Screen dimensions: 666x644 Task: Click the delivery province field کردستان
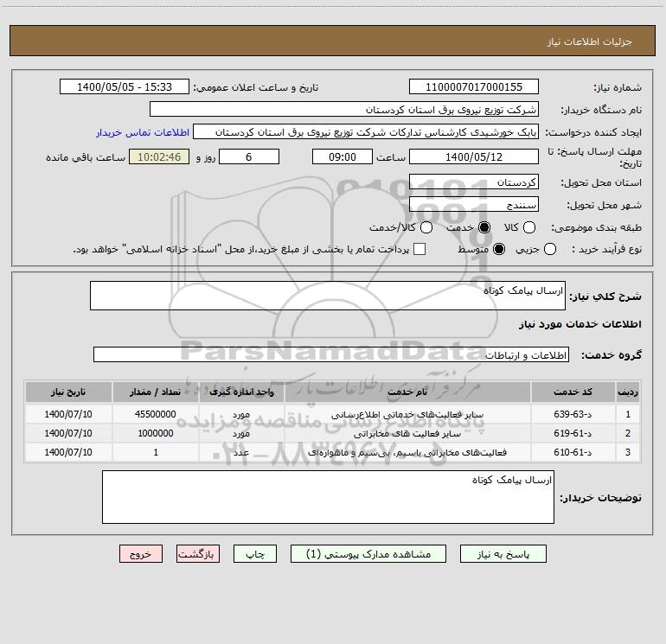pyautogui.click(x=474, y=182)
